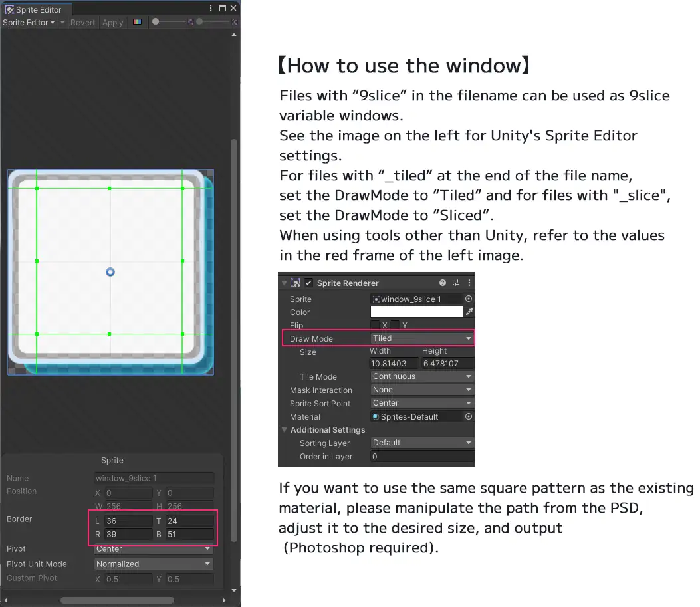Image resolution: width=700 pixels, height=607 pixels.
Task: Click the Border L value field
Action: (x=128, y=521)
